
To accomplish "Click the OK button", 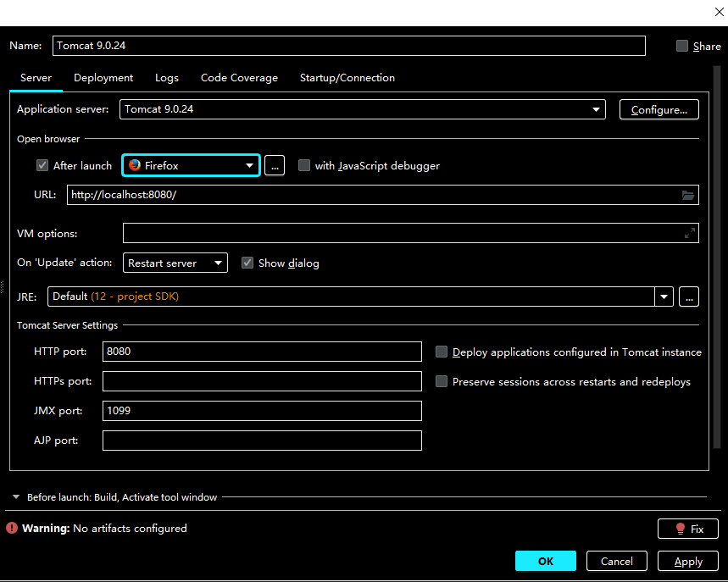I will 546,561.
